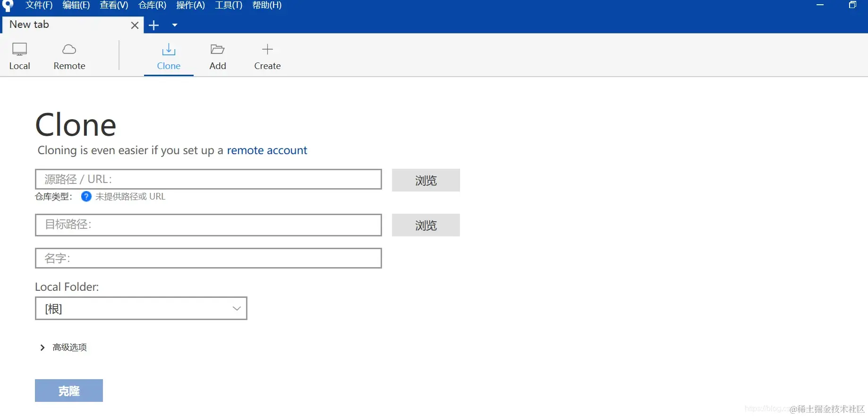Focus the 名字 input field

click(208, 258)
